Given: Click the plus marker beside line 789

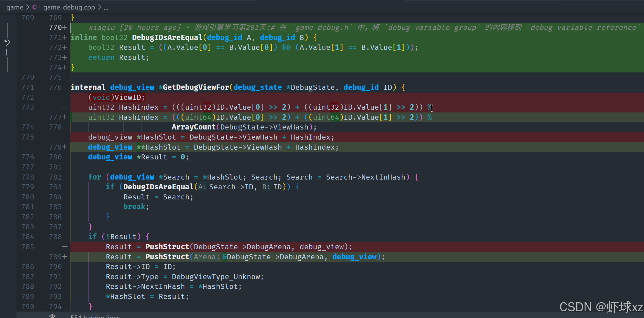Looking at the screenshot, I should point(65,257).
